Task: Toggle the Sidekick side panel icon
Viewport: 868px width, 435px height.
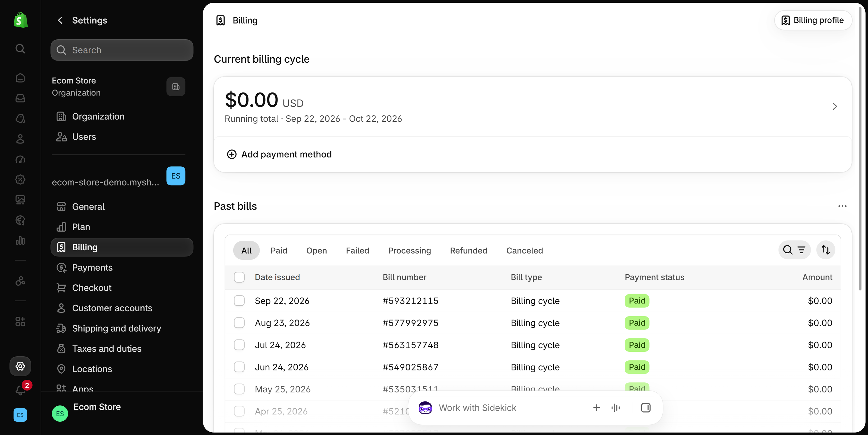Action: pyautogui.click(x=646, y=408)
